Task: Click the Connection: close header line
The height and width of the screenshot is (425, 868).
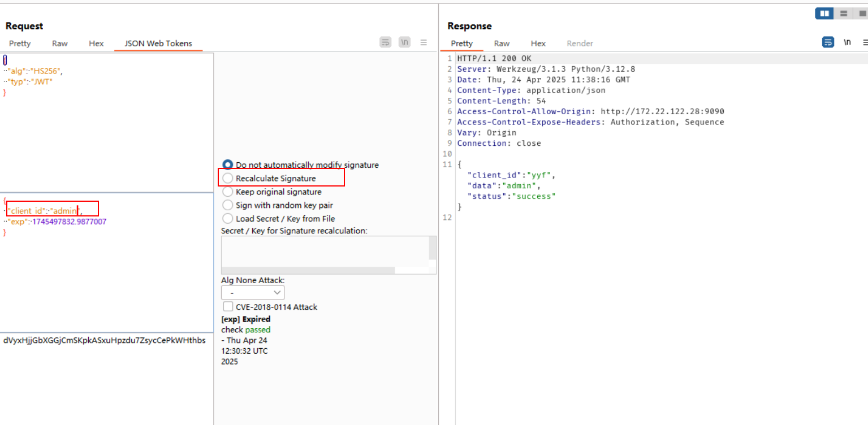Action: pos(499,144)
